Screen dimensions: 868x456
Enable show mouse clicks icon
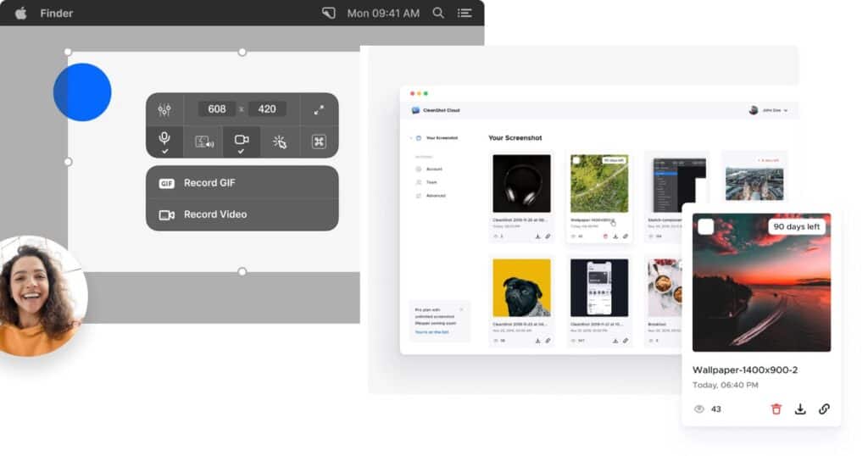tap(280, 142)
